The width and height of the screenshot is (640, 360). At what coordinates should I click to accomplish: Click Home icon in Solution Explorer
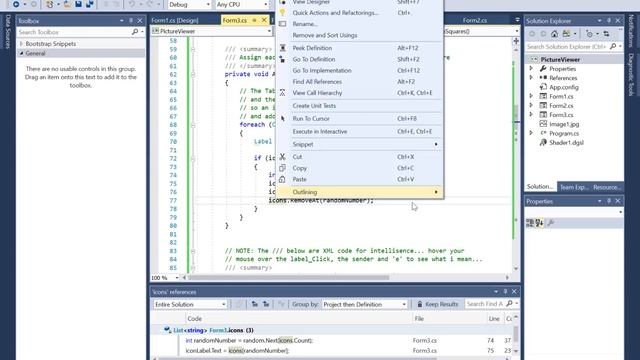554,34
